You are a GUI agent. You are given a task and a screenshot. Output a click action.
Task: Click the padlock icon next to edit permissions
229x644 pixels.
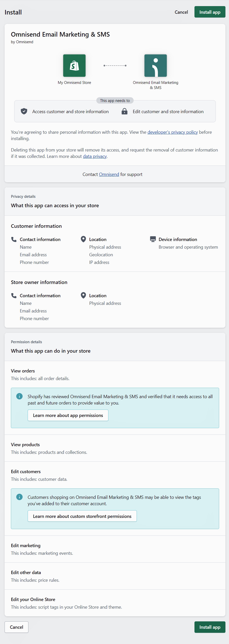125,111
